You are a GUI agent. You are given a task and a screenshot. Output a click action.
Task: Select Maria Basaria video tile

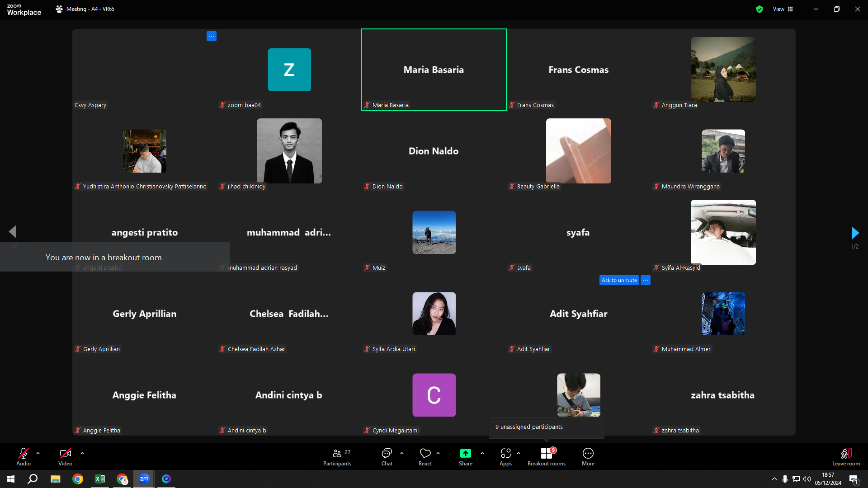[x=434, y=70]
